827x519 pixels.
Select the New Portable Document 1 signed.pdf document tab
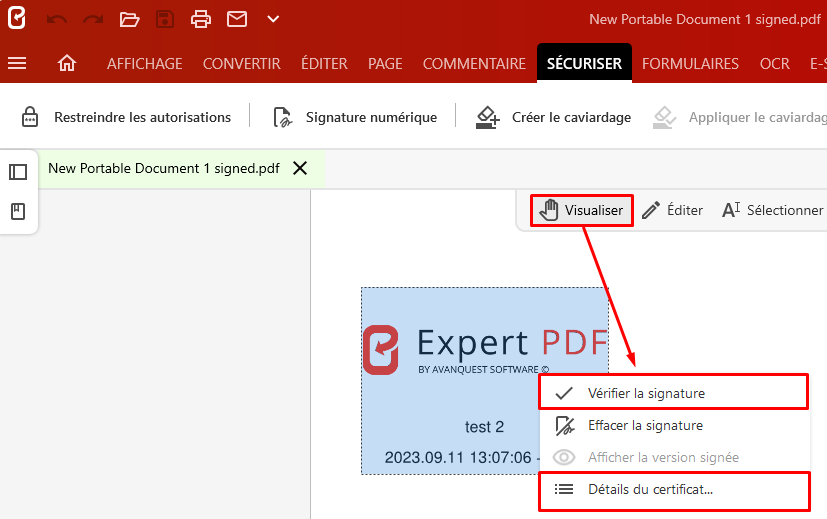point(181,169)
